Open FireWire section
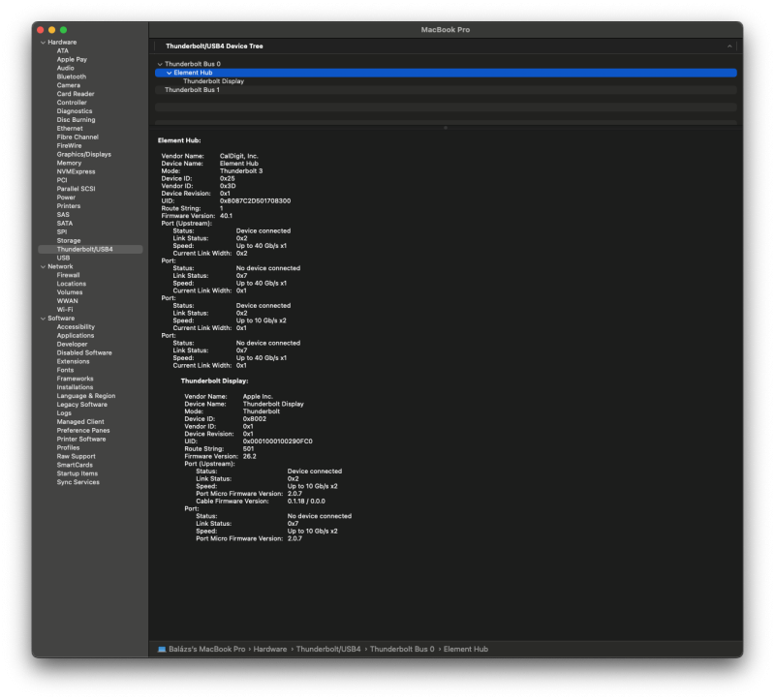This screenshot has height=700, width=775. 69,146
